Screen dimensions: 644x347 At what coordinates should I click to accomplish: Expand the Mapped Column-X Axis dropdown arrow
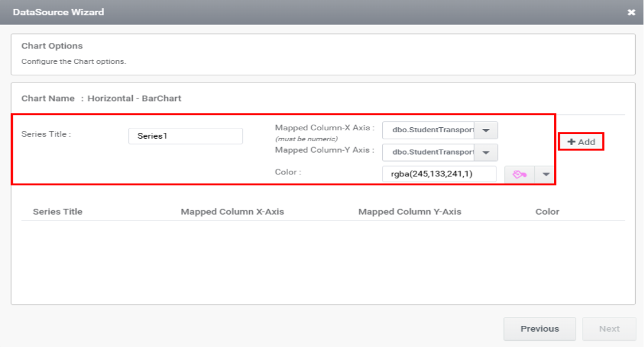pos(486,130)
